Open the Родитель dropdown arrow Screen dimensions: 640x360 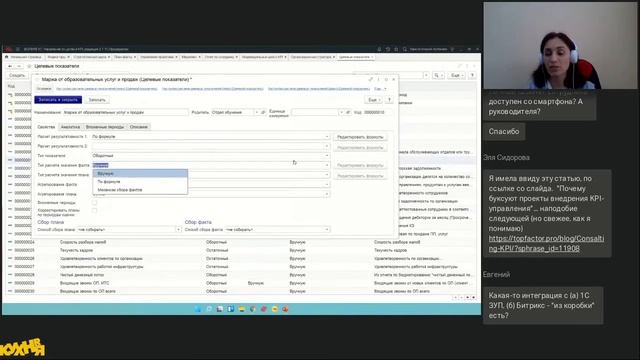coord(257,112)
